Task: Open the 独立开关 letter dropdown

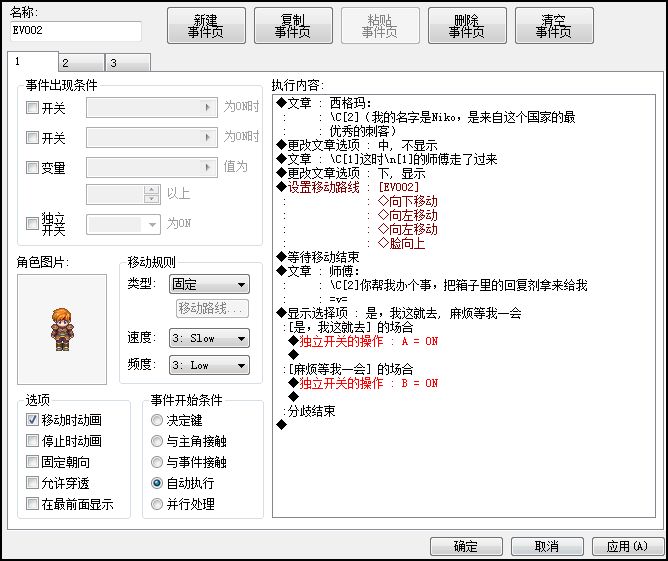Action: click(x=123, y=224)
